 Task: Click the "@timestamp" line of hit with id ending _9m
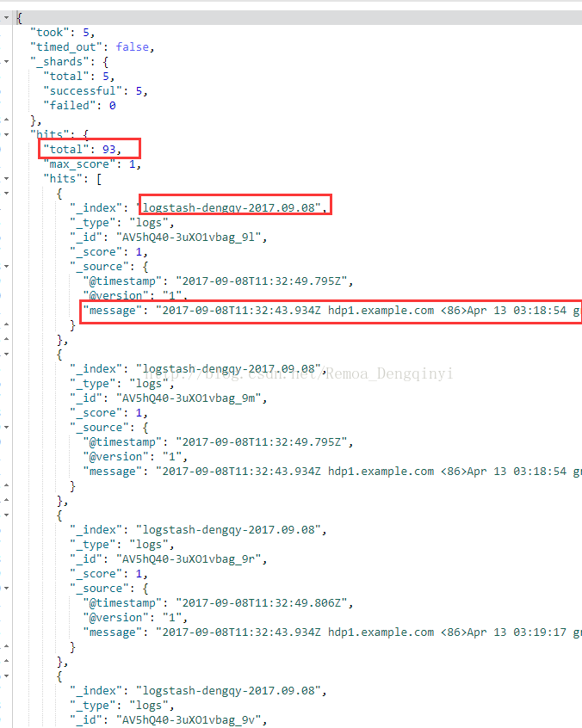[218, 442]
